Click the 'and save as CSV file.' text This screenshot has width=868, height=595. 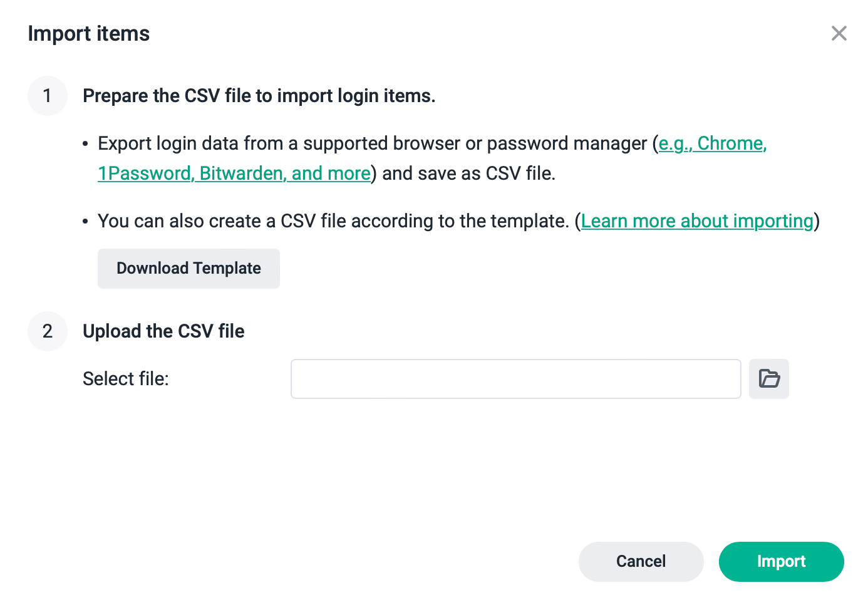click(x=469, y=173)
